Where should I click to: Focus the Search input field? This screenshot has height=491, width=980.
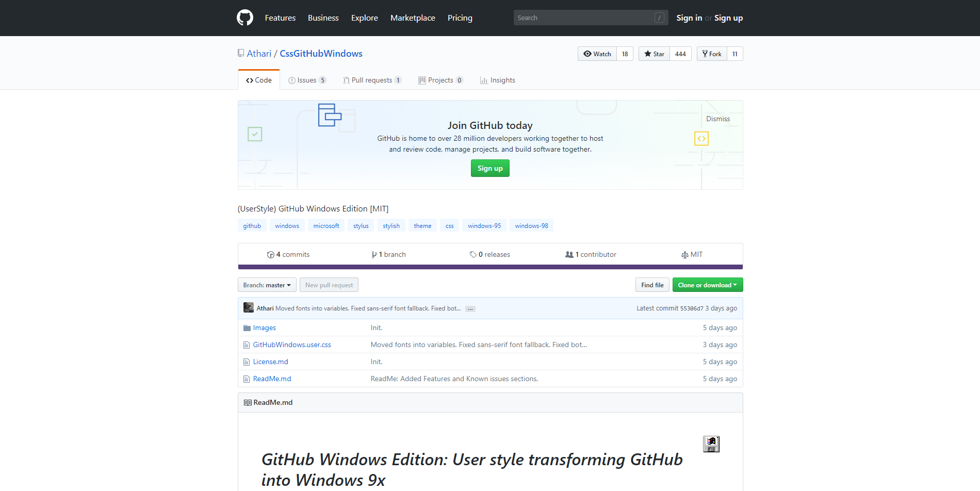[591, 18]
